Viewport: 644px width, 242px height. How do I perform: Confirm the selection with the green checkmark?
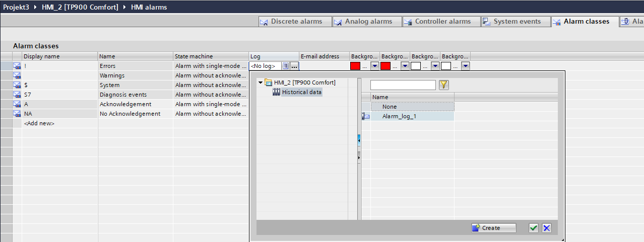pyautogui.click(x=534, y=228)
